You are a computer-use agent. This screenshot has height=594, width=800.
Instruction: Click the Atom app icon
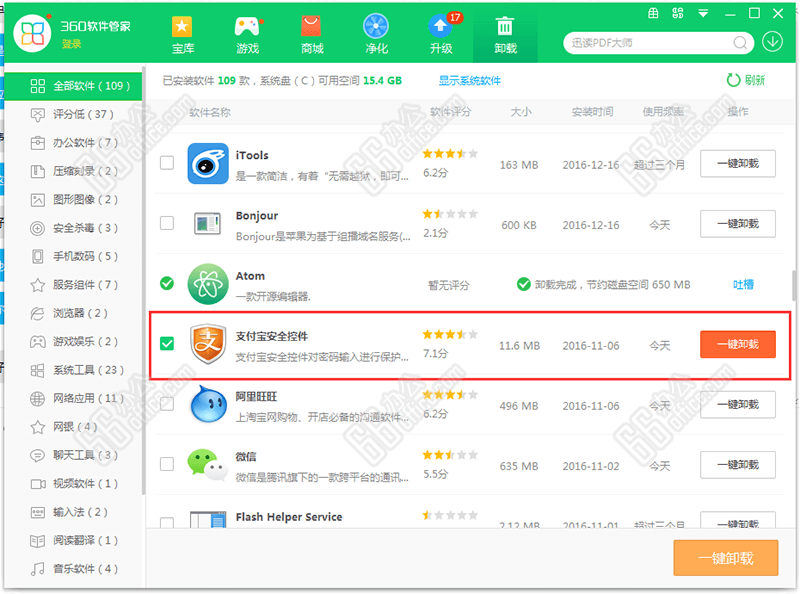(208, 284)
